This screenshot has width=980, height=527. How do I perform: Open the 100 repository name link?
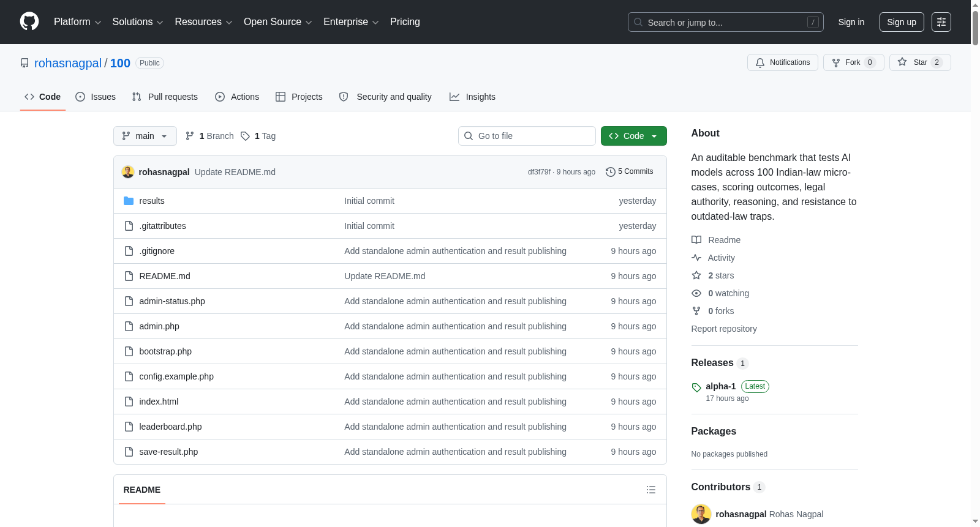pos(120,63)
